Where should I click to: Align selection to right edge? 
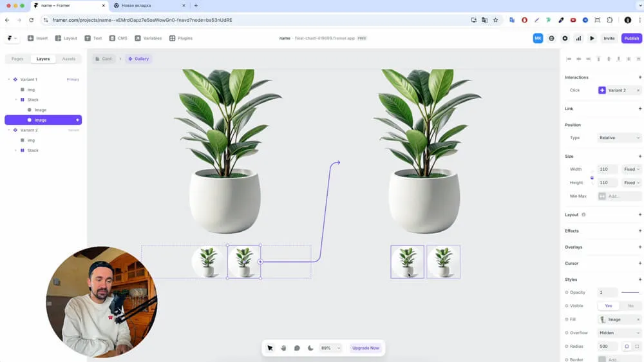pyautogui.click(x=589, y=59)
